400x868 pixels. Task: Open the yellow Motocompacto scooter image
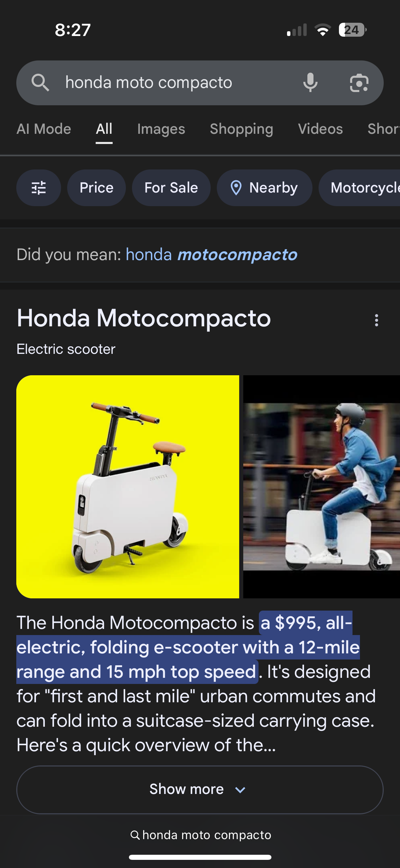128,487
